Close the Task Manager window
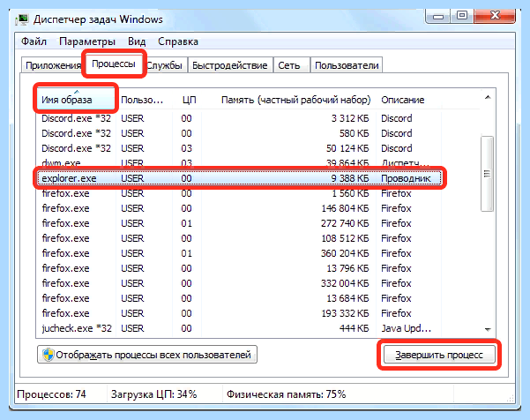 click(495, 16)
